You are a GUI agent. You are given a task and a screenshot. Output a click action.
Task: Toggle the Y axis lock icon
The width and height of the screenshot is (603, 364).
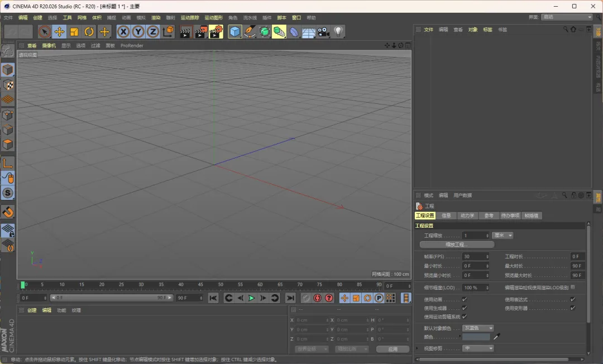(x=138, y=32)
